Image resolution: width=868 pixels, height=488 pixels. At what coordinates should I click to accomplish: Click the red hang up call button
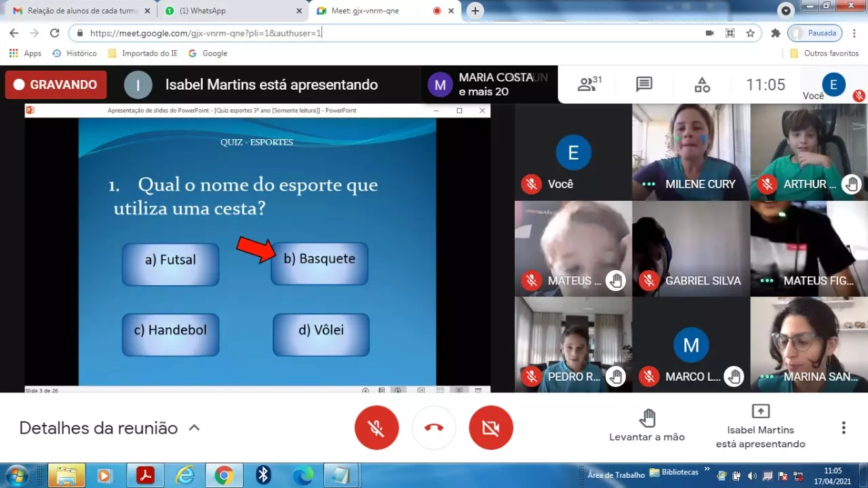[x=434, y=428]
